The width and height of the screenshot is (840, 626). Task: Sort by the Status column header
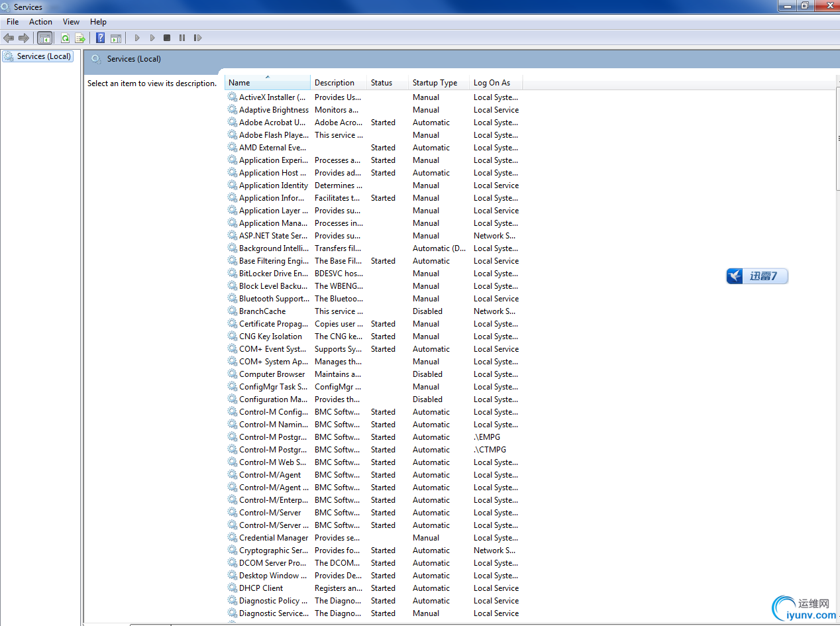[x=388, y=83]
